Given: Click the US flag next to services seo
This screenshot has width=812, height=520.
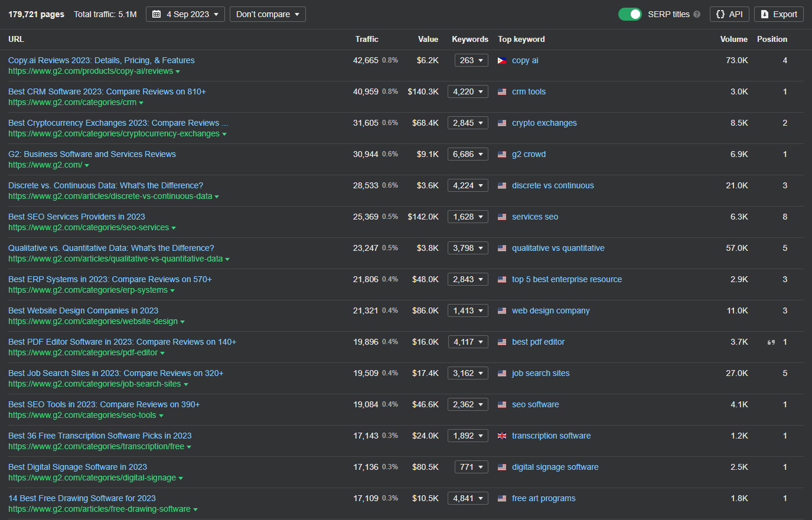Looking at the screenshot, I should coord(502,217).
